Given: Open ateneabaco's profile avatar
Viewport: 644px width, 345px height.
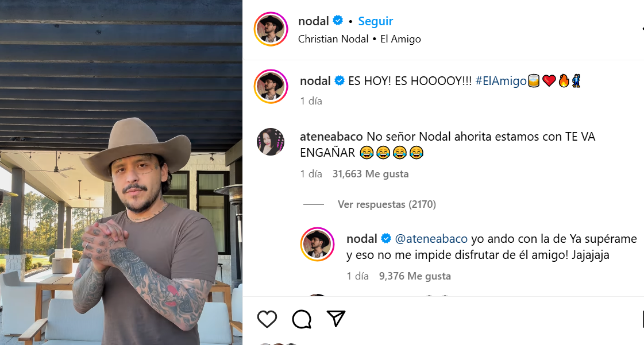Looking at the screenshot, I should click(x=271, y=142).
